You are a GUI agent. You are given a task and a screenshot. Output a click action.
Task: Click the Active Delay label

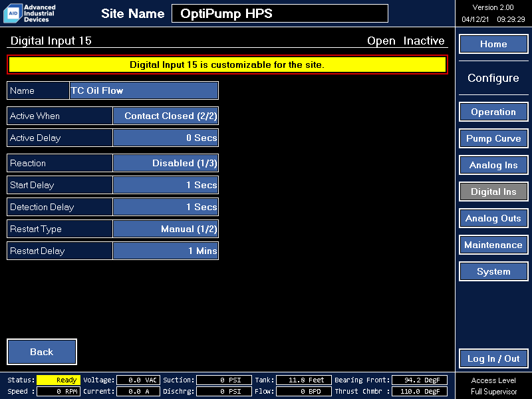[x=60, y=138]
